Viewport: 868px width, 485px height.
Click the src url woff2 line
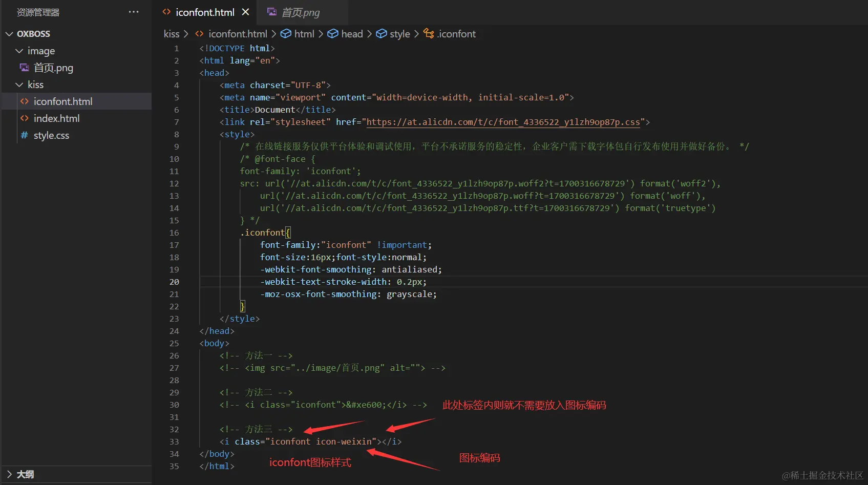480,183
